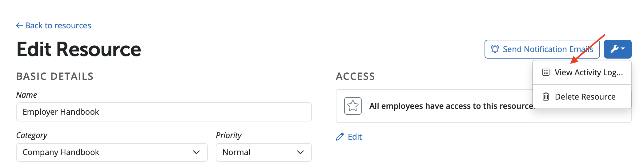Click the trash can icon
644x164 pixels.
[546, 97]
